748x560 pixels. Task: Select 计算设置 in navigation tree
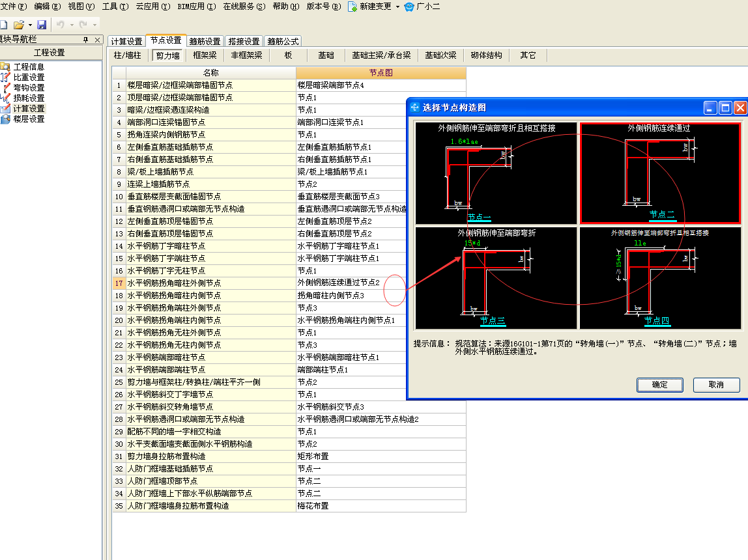pyautogui.click(x=29, y=109)
